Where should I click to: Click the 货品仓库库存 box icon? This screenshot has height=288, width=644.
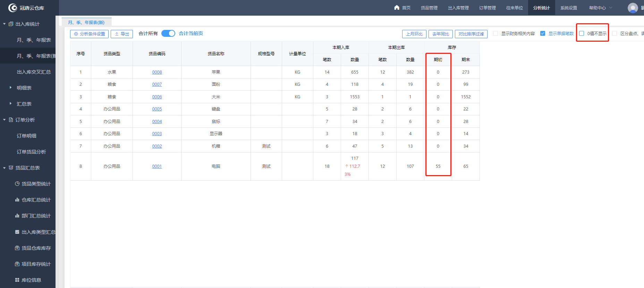17,248
